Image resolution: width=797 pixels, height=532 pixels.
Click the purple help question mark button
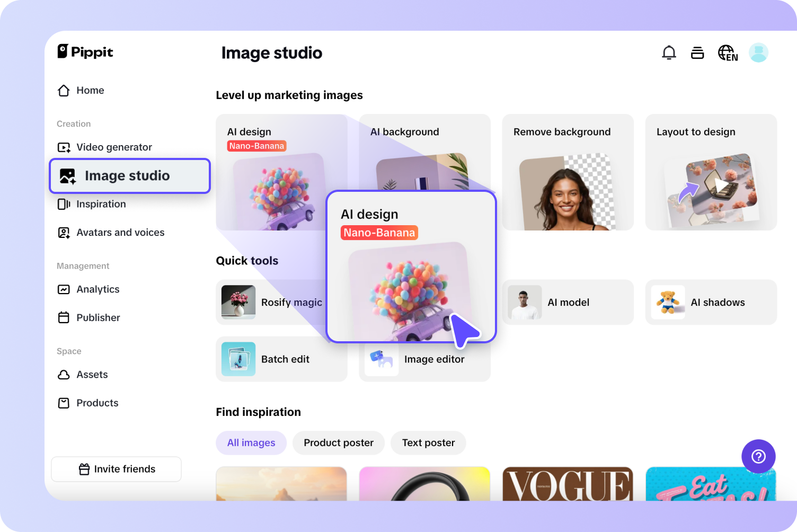pyautogui.click(x=758, y=456)
